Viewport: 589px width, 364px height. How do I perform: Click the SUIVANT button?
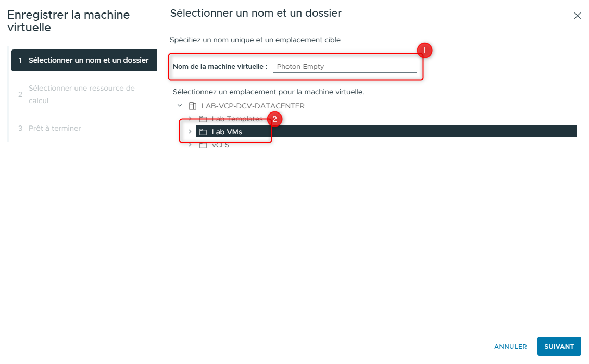[559, 346]
